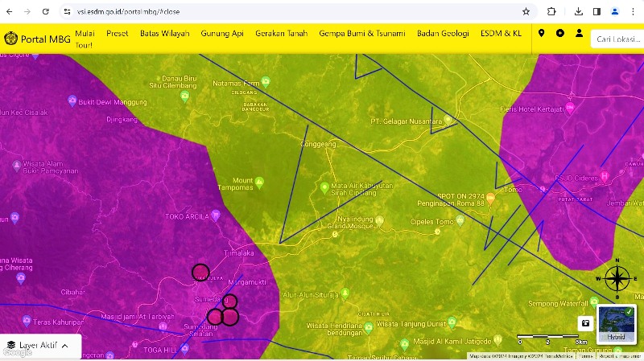Click the circular plus icon in header
Screen dimensions: 644x361
pyautogui.click(x=560, y=33)
